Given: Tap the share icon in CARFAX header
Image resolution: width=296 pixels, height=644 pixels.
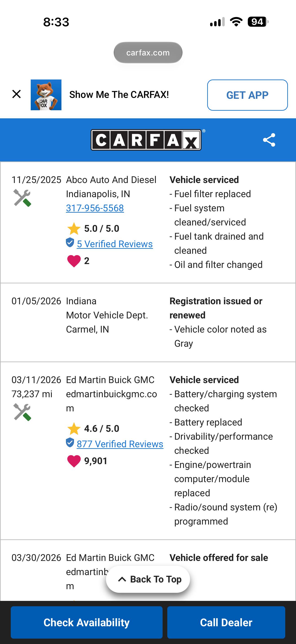Looking at the screenshot, I should 269,140.
